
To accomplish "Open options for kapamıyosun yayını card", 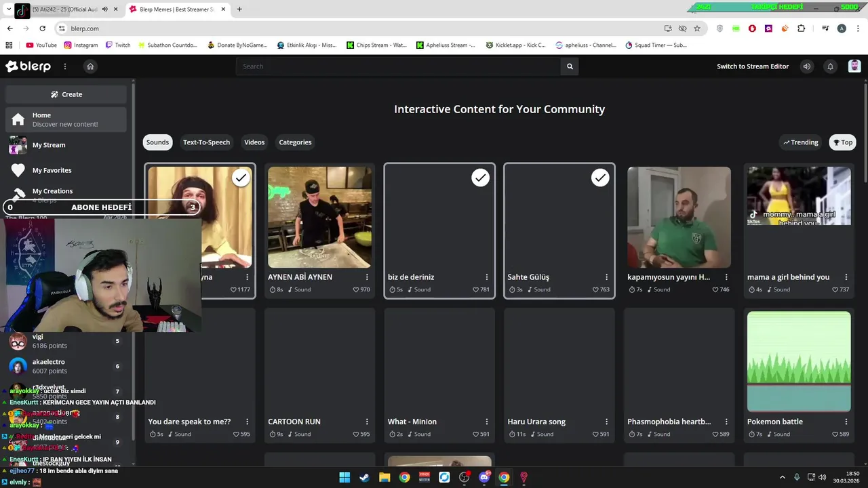I will tap(726, 277).
